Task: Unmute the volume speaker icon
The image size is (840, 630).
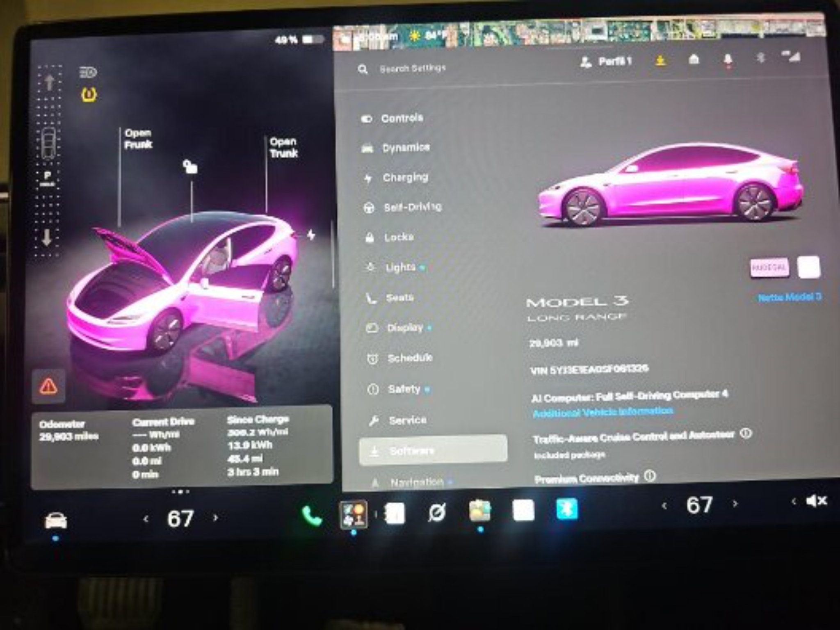Action: (x=816, y=500)
